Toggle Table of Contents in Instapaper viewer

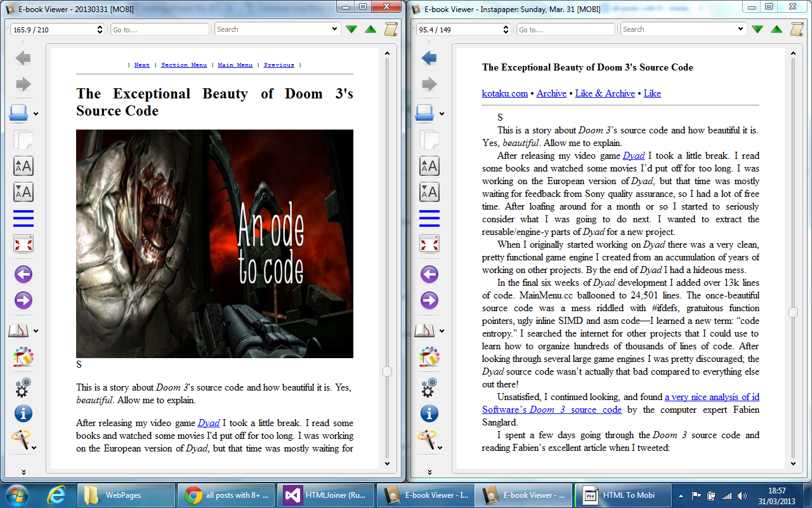click(429, 218)
